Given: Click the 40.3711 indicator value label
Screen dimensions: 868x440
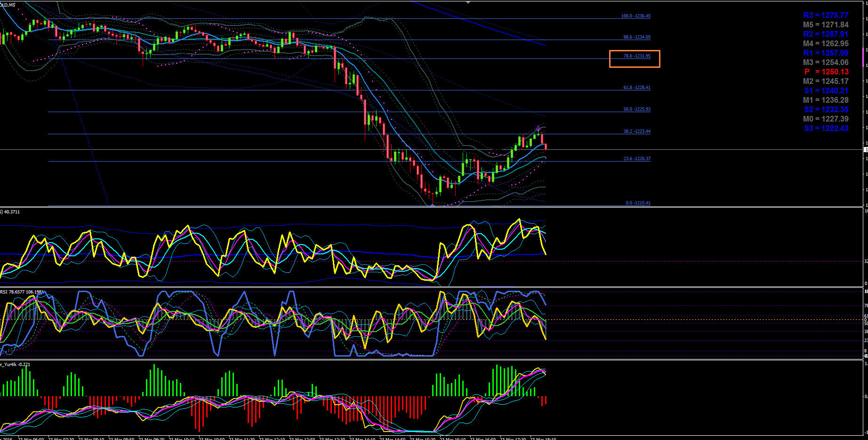Looking at the screenshot, I should pos(10,212).
